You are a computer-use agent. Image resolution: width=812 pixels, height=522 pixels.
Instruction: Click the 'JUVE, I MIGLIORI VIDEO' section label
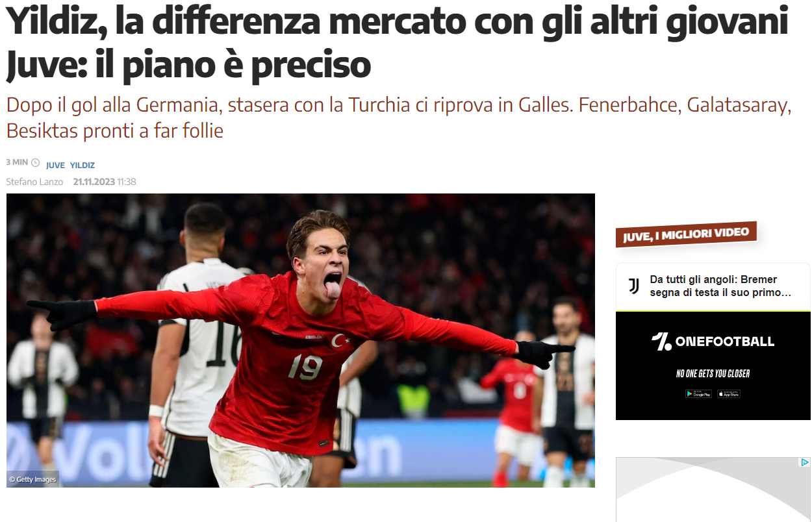686,234
